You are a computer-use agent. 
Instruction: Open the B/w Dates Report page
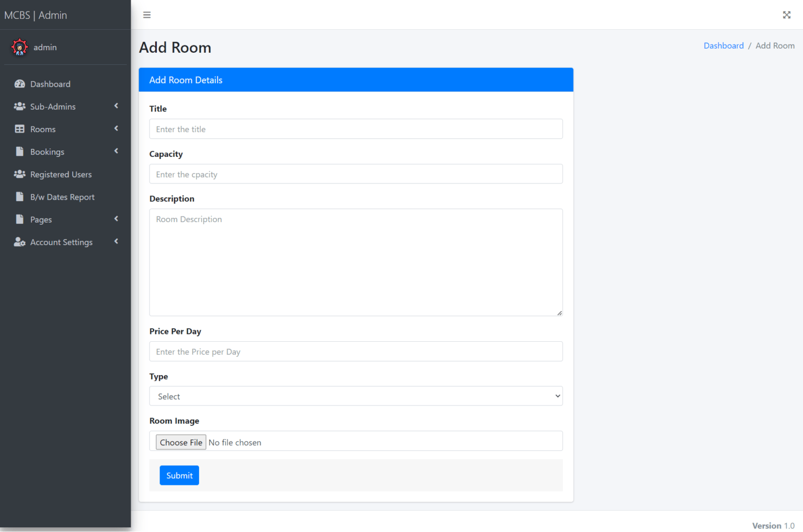(62, 196)
